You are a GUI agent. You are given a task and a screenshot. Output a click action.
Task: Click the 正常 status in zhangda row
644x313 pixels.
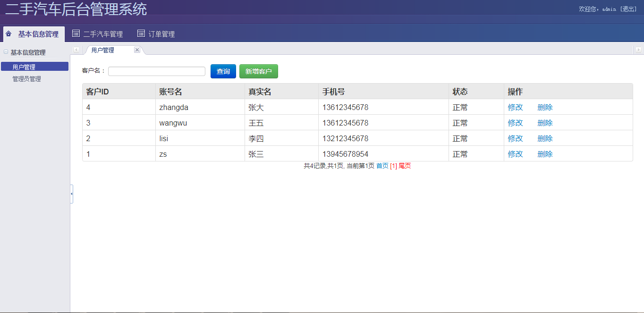coord(460,107)
